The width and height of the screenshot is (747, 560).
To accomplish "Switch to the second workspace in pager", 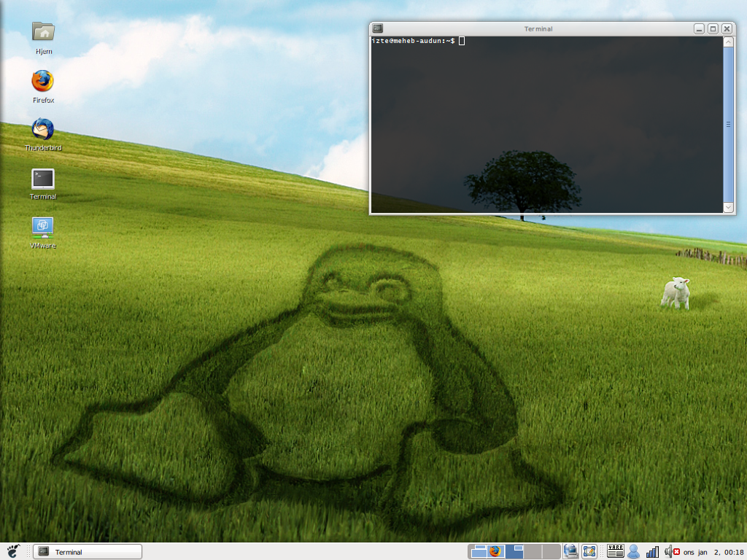I will click(x=496, y=551).
